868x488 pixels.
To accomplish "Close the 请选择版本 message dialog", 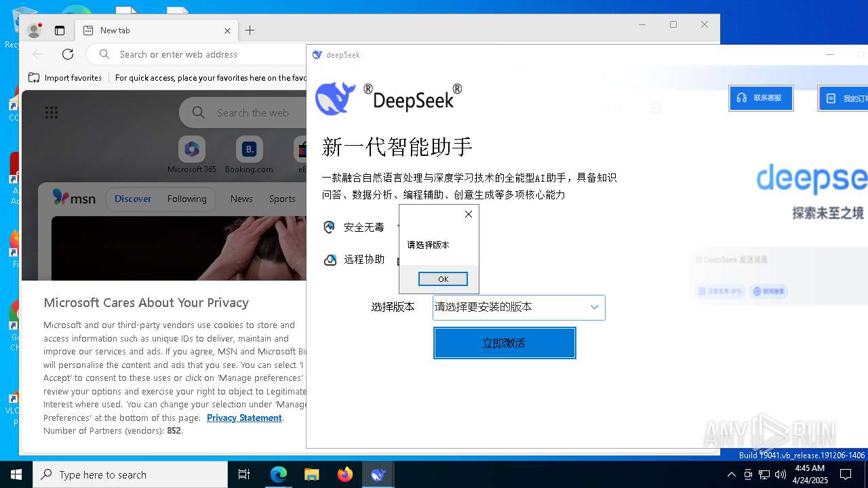I will click(x=469, y=214).
